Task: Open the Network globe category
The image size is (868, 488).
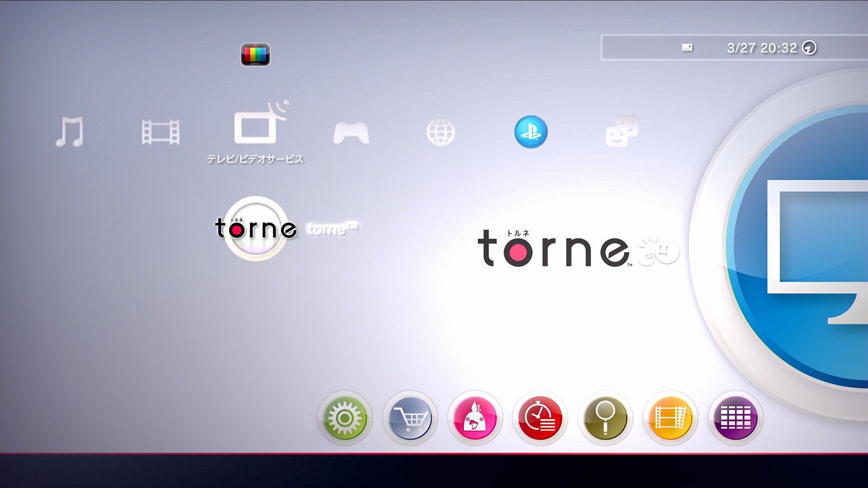Action: coord(441,132)
